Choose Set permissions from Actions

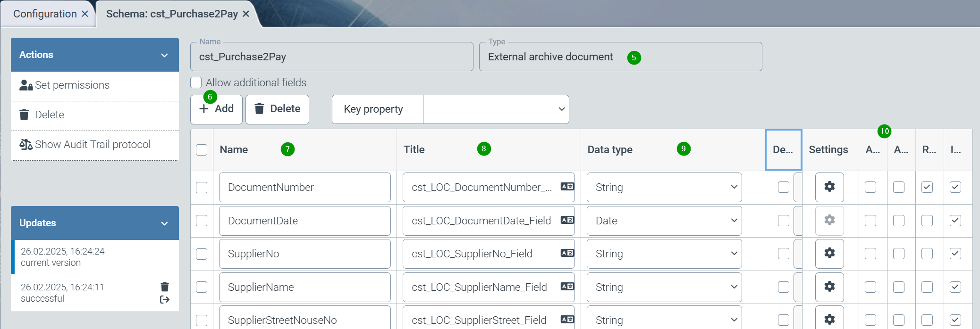click(x=72, y=85)
